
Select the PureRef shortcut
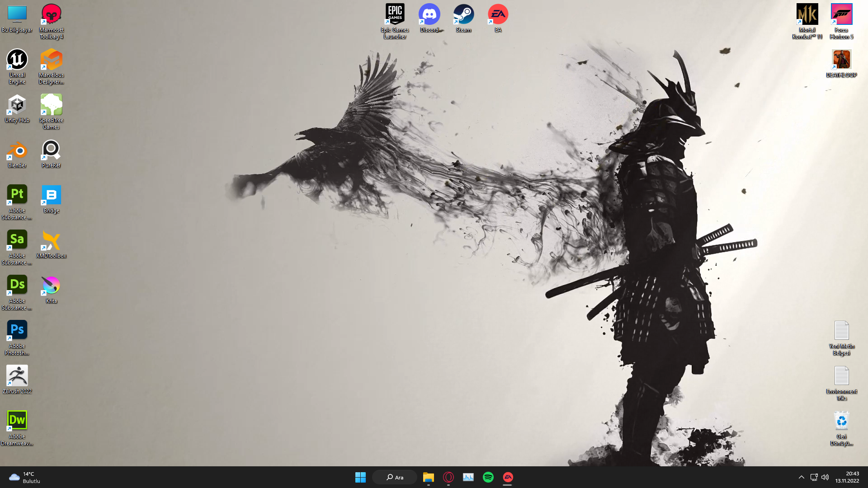pyautogui.click(x=52, y=154)
